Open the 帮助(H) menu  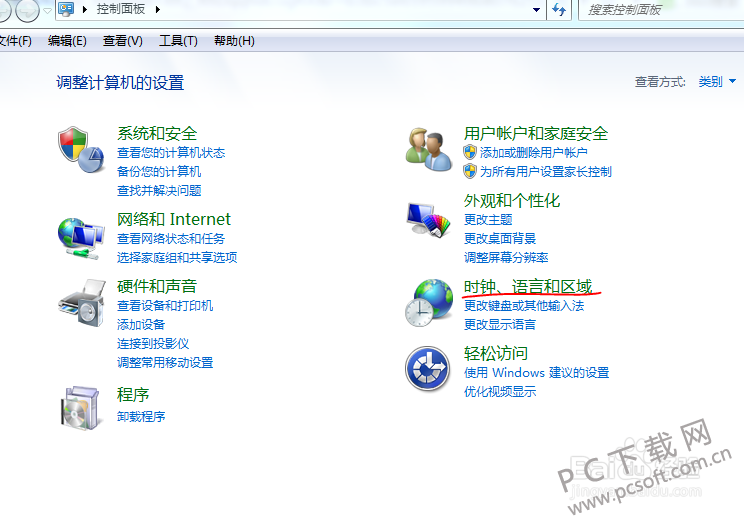click(x=234, y=41)
